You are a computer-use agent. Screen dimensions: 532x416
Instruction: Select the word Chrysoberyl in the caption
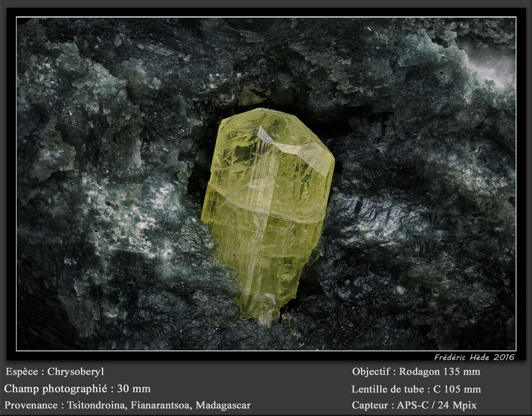click(x=76, y=371)
